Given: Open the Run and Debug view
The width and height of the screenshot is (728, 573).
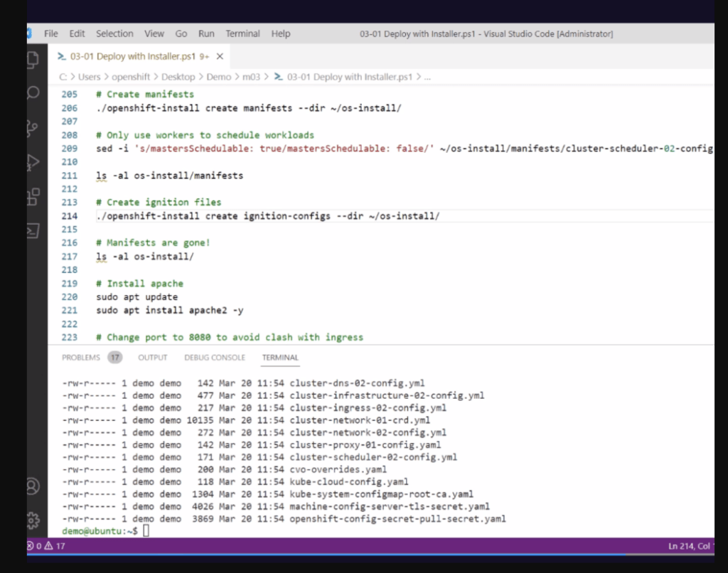Looking at the screenshot, I should pos(33,162).
